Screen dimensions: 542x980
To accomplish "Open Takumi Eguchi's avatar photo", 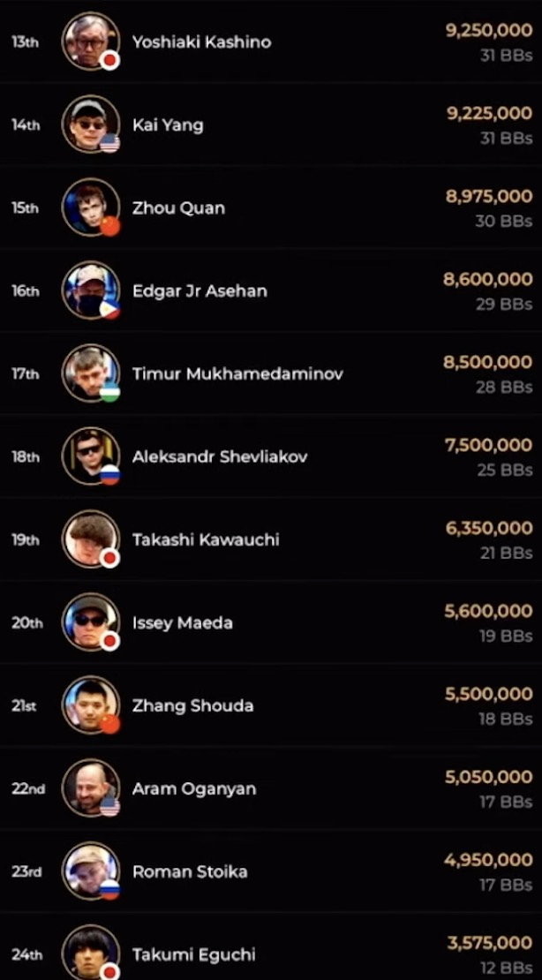I will 89,953.
